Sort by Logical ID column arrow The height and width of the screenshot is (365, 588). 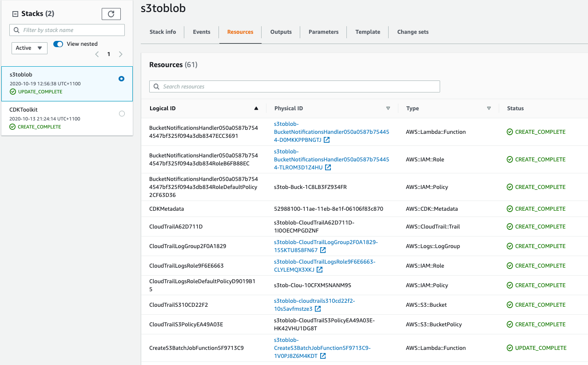click(256, 108)
